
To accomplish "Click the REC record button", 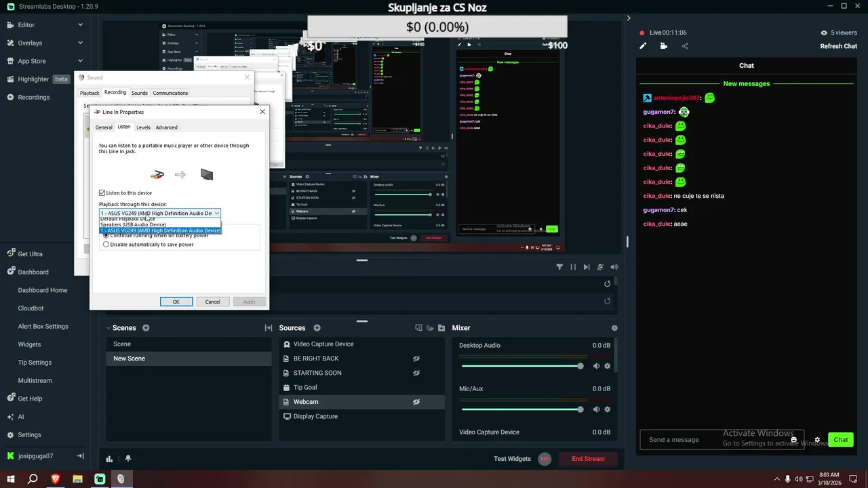I will click(x=545, y=459).
